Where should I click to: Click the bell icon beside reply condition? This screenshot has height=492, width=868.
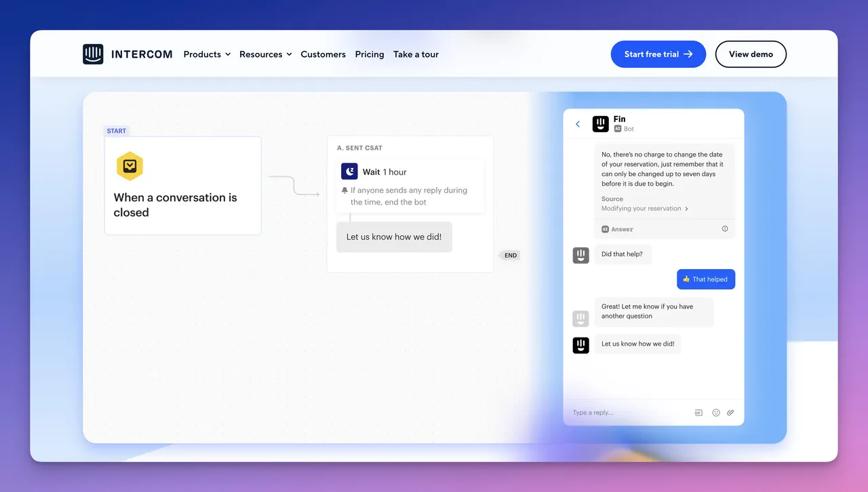click(x=345, y=190)
